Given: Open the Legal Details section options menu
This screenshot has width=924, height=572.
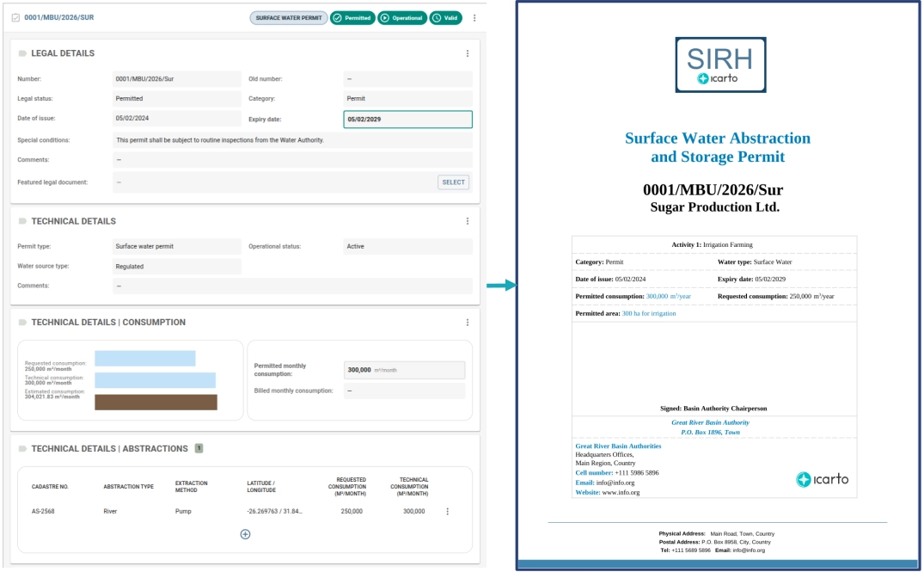Looking at the screenshot, I should click(468, 53).
